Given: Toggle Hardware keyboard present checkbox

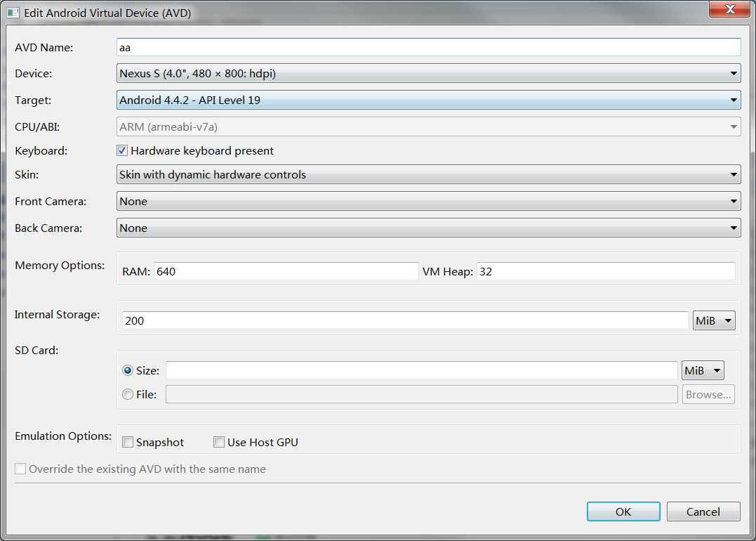Looking at the screenshot, I should click(122, 150).
